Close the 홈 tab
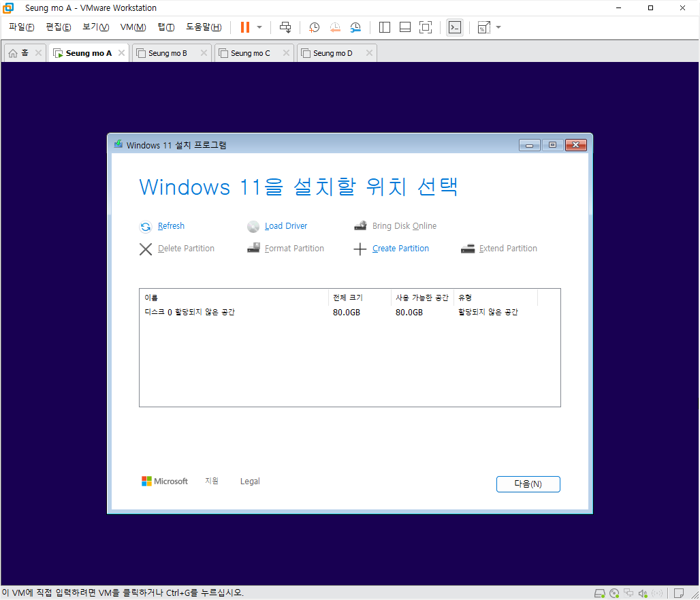Screen dimensions: 700x600 38,53
